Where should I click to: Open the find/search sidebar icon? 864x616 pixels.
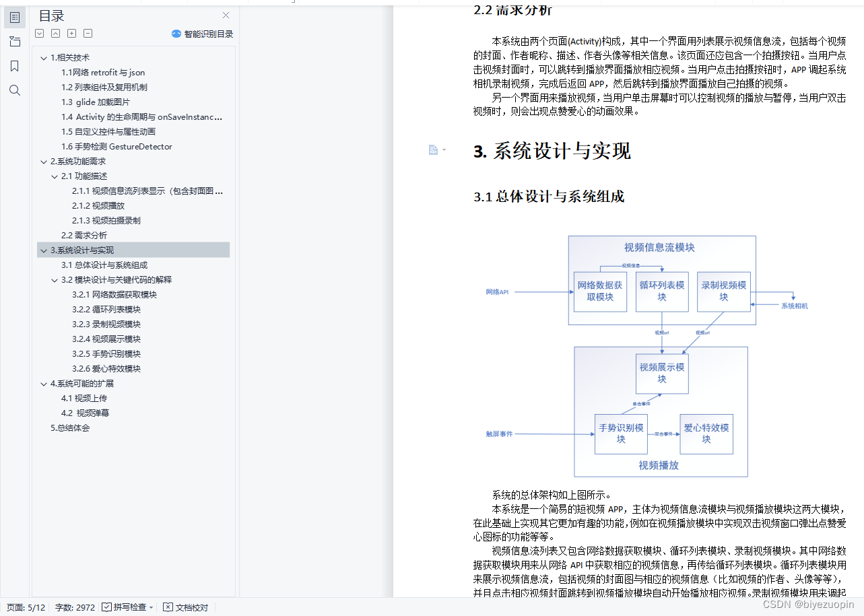pos(15,90)
